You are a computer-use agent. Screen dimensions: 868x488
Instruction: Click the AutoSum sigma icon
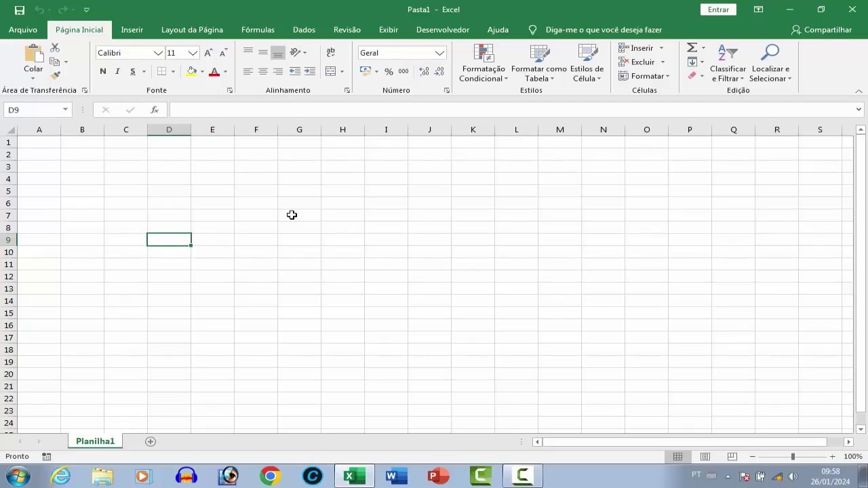pos(692,47)
